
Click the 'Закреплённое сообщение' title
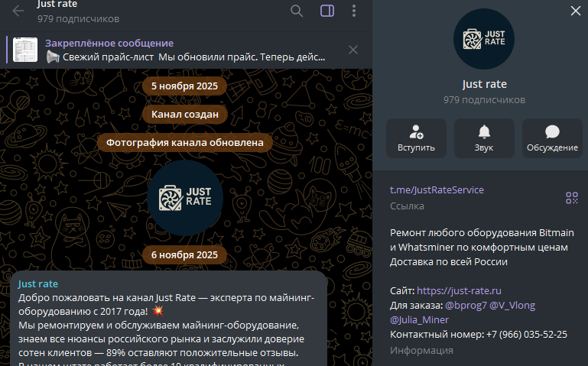click(x=109, y=43)
